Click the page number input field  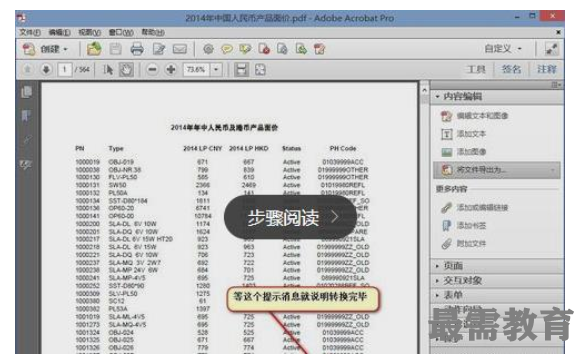[65, 69]
